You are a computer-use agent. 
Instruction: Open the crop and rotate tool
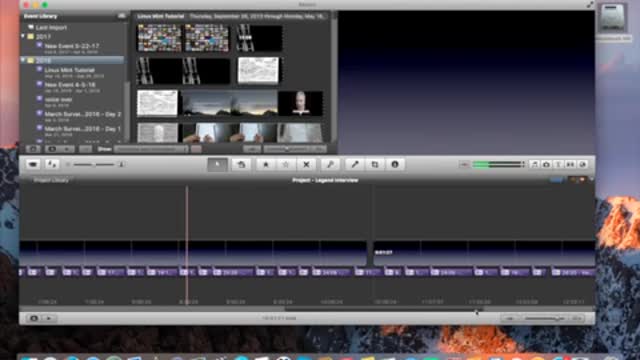[375, 164]
